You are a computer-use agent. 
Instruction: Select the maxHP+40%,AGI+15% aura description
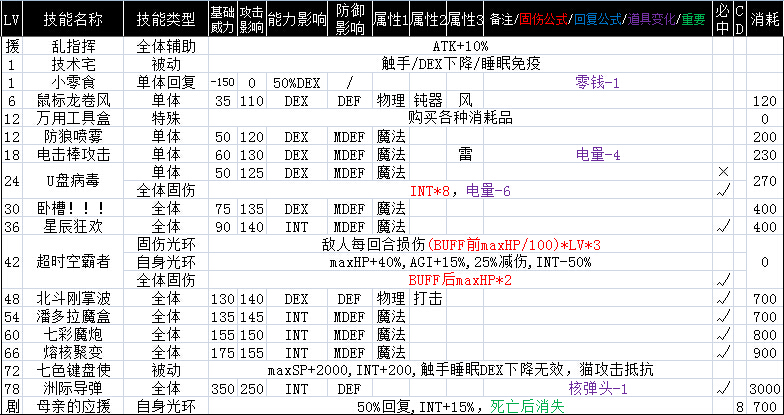460,262
